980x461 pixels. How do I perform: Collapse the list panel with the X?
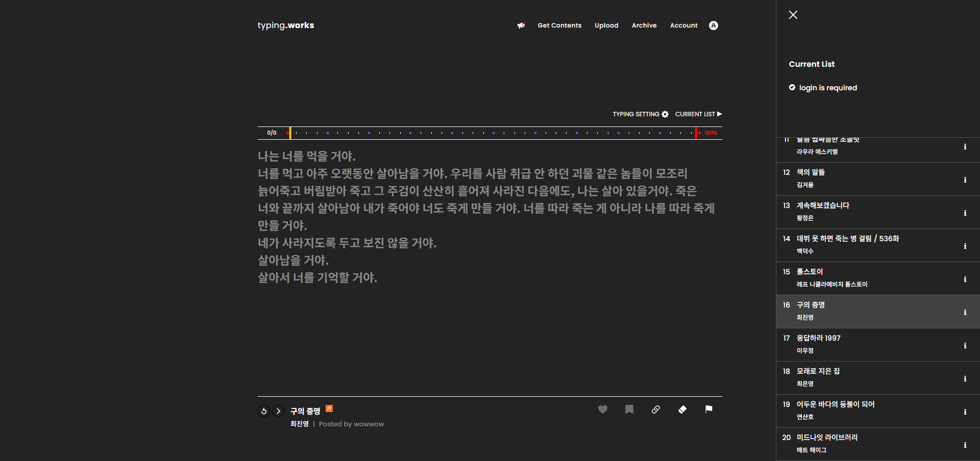pos(793,15)
